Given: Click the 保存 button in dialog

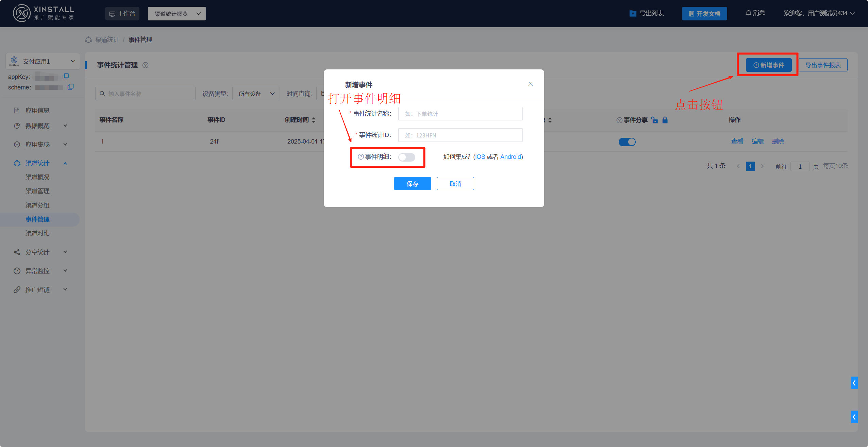Looking at the screenshot, I should point(412,184).
